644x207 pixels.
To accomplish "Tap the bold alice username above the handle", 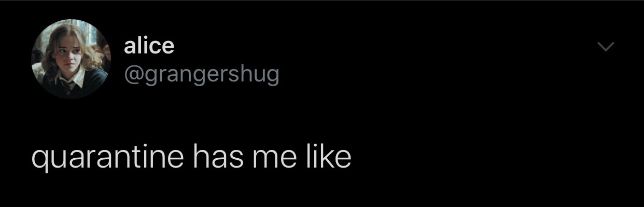I will pyautogui.click(x=149, y=46).
